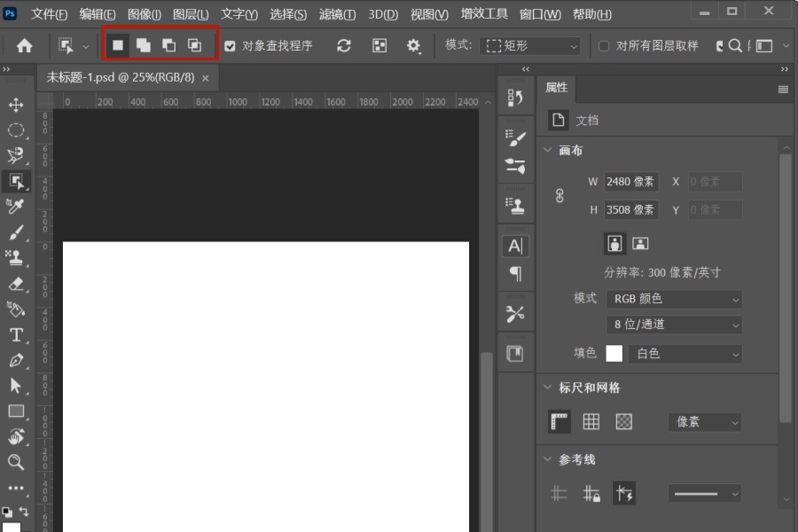
Task: Open the gear settings in options bar
Action: tap(413, 46)
